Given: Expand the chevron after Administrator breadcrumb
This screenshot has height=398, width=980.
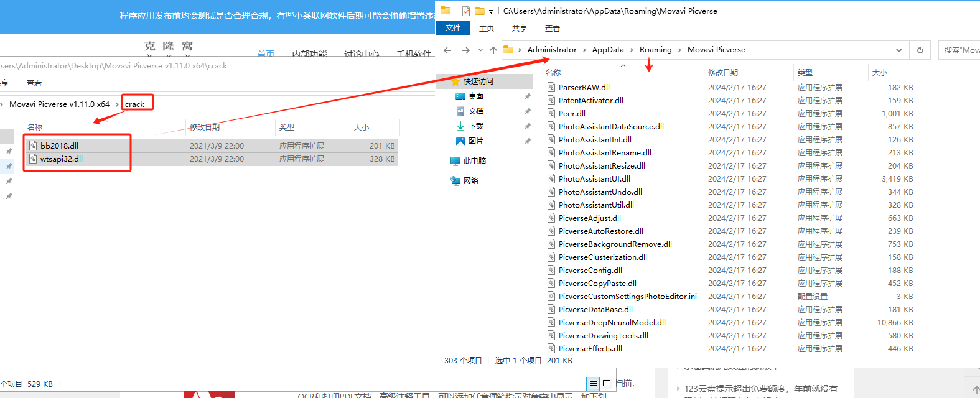Looking at the screenshot, I should pos(585,50).
